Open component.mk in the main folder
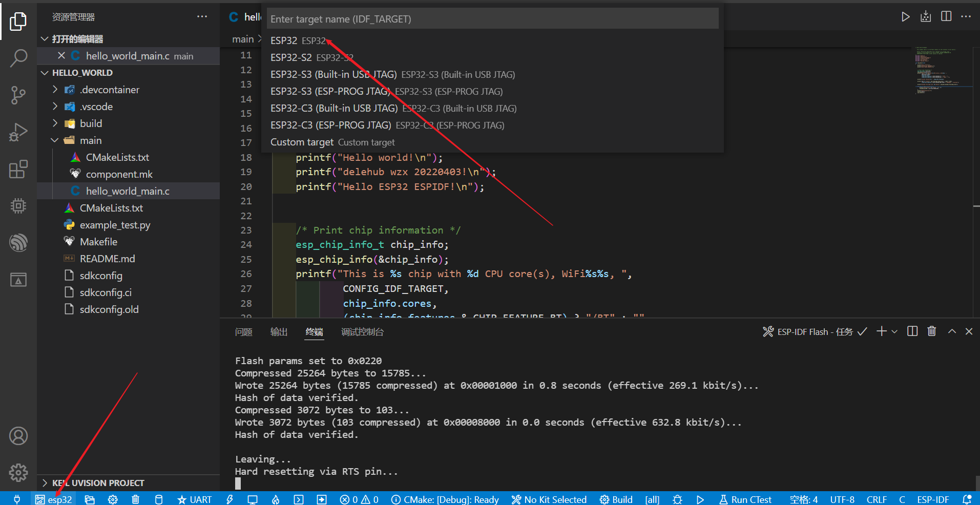This screenshot has width=980, height=505. 119,174
